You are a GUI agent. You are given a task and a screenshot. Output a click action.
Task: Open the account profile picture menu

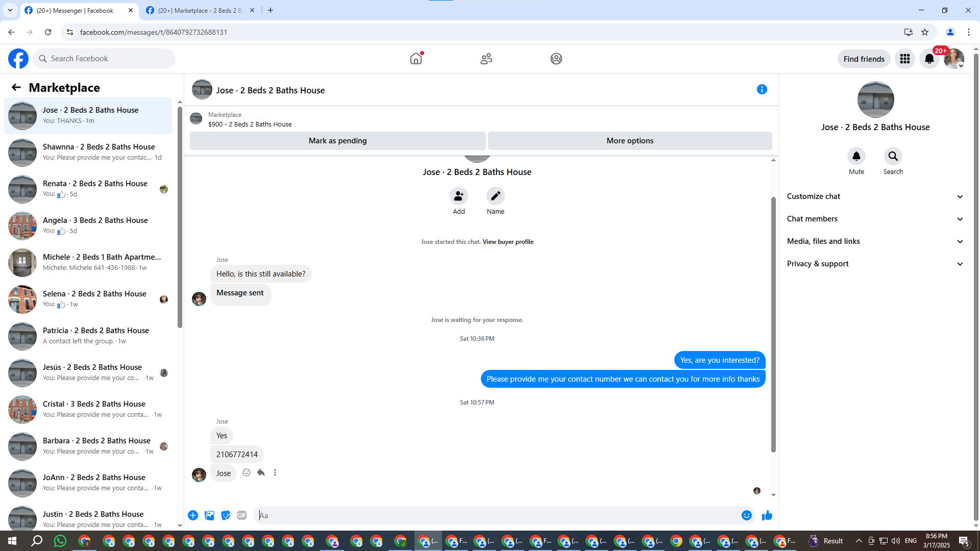[954, 59]
